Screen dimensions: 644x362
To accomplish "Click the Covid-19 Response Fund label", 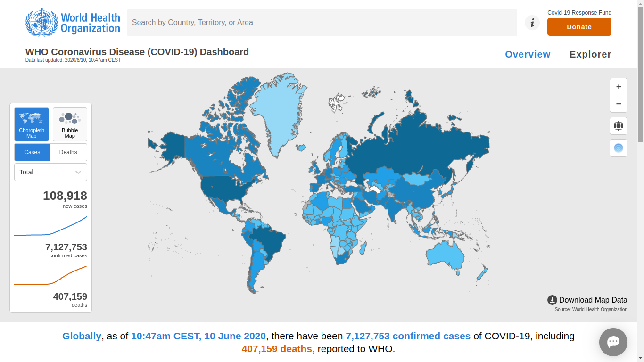I will 579,13.
